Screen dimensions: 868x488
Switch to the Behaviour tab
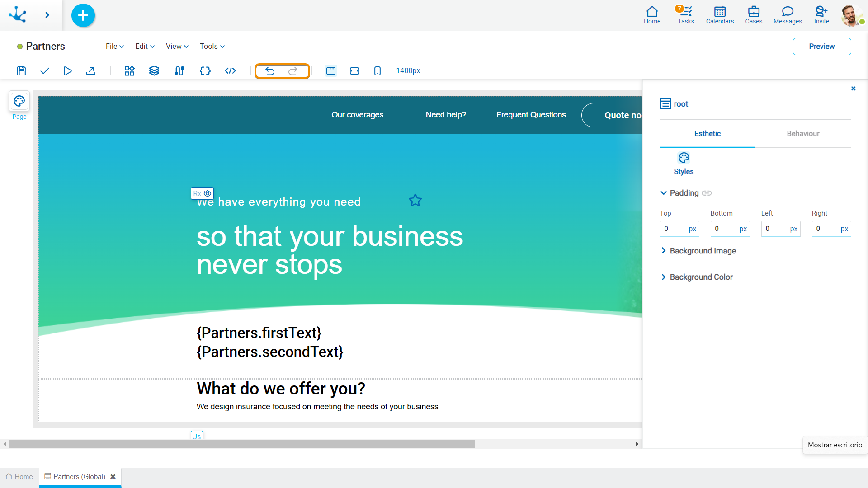tap(802, 133)
